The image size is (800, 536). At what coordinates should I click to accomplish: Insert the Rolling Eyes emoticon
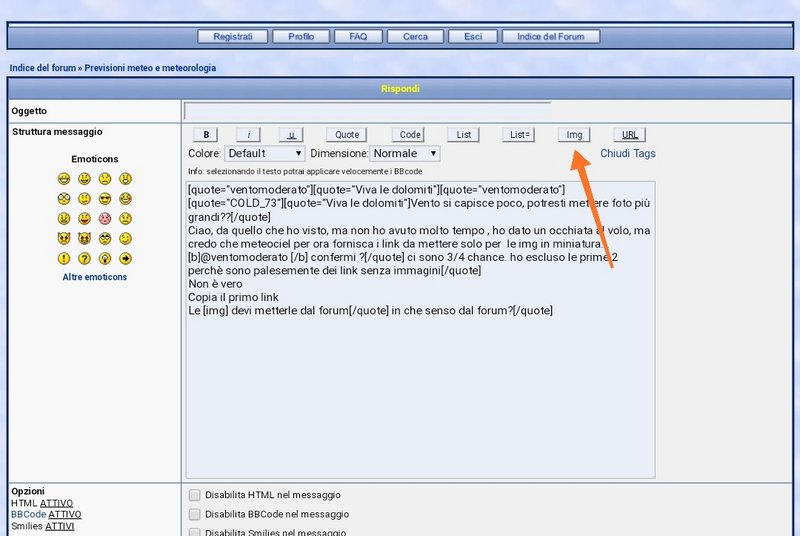coord(105,238)
